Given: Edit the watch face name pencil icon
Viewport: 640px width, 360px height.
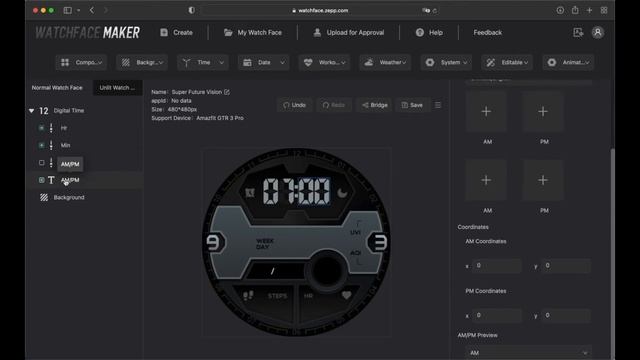Looking at the screenshot, I should (x=227, y=92).
